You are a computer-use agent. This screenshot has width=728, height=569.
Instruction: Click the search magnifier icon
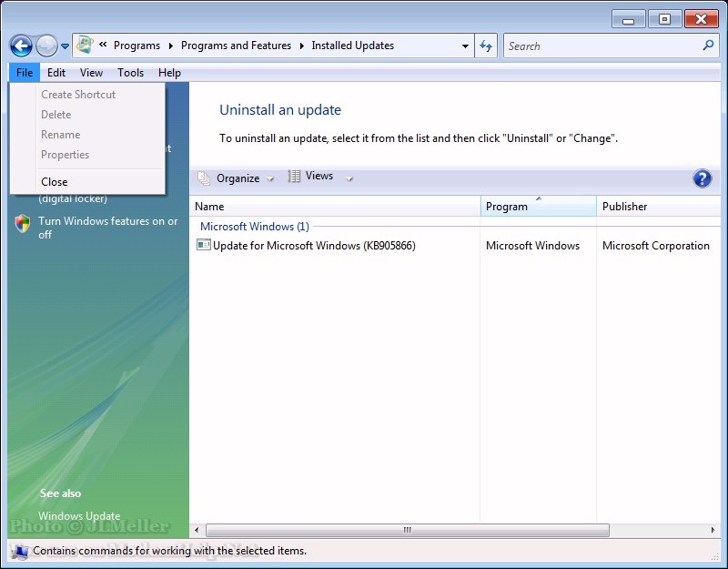[x=708, y=46]
